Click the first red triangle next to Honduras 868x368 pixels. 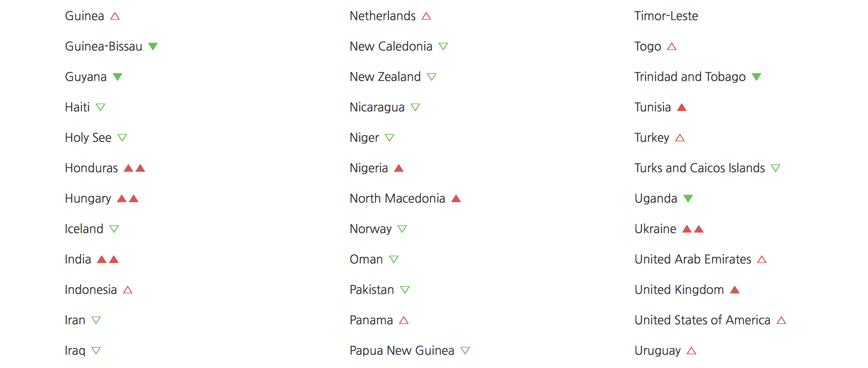pyautogui.click(x=128, y=168)
